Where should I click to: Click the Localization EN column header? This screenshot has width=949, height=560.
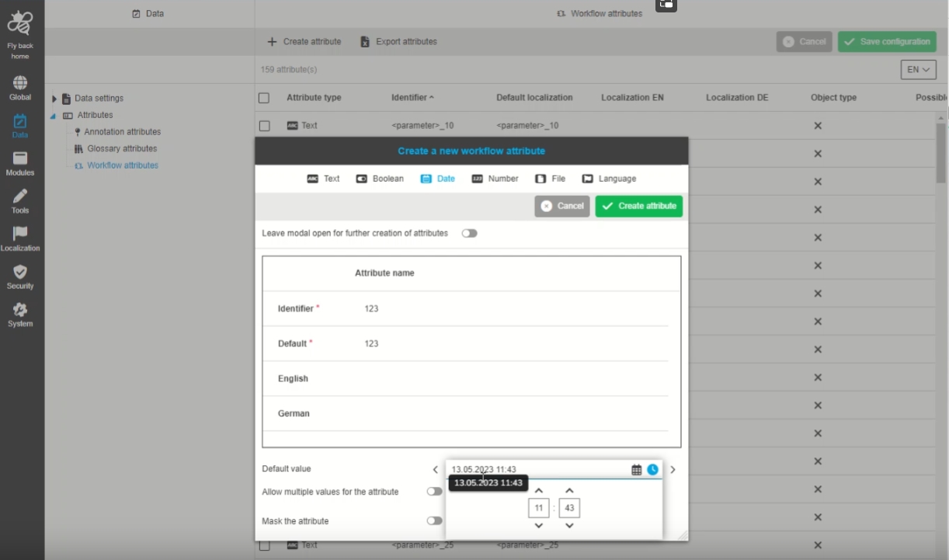[x=632, y=98]
